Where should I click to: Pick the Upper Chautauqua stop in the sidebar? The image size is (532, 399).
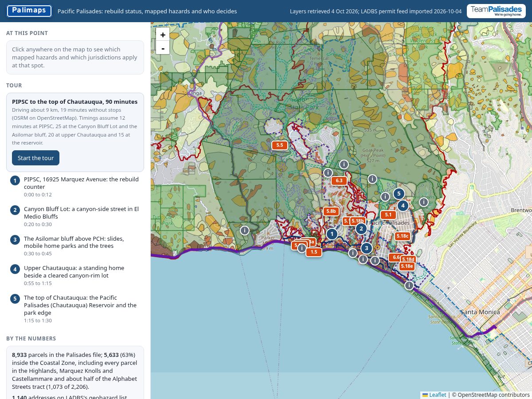pyautogui.click(x=75, y=275)
